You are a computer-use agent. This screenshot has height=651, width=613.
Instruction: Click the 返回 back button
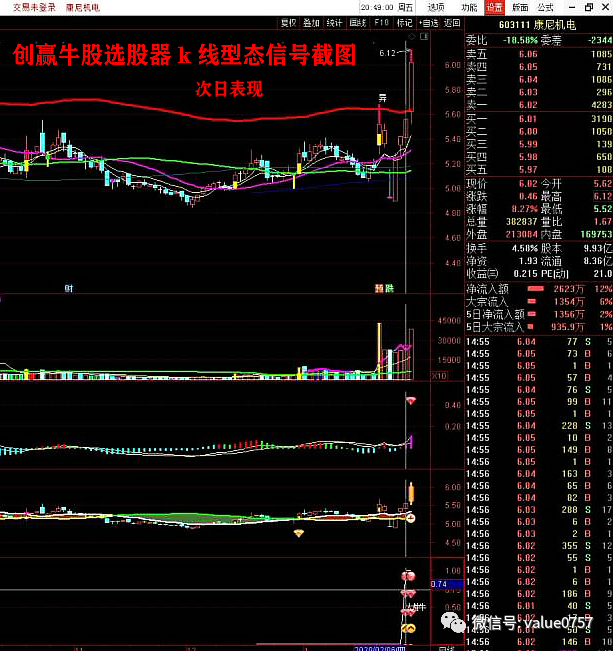point(452,23)
